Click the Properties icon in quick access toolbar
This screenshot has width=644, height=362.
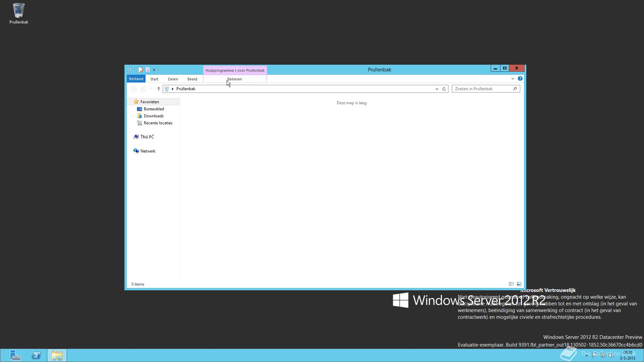click(x=141, y=70)
